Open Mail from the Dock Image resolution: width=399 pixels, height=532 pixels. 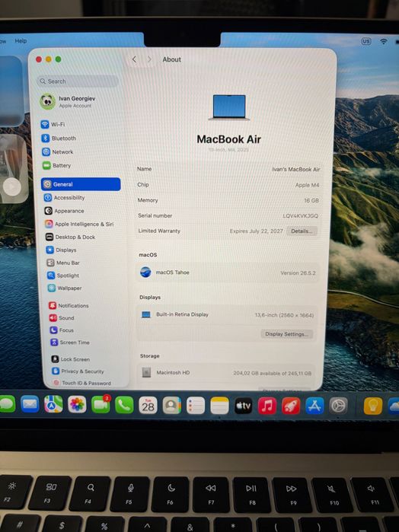pos(30,404)
